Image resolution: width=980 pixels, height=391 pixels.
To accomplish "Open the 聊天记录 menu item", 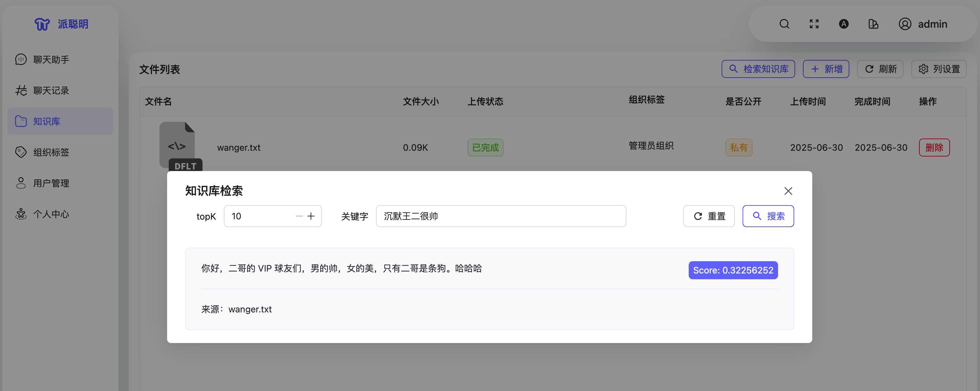I will (x=51, y=91).
